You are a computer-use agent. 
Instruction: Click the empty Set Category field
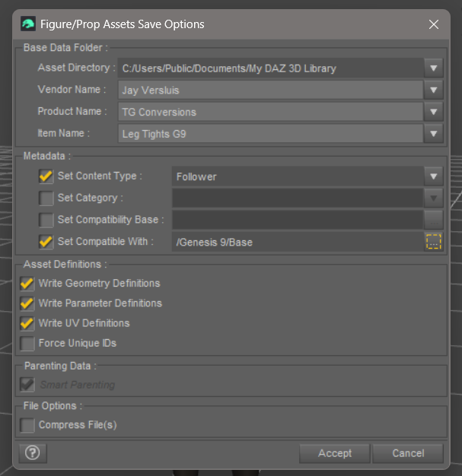point(298,198)
